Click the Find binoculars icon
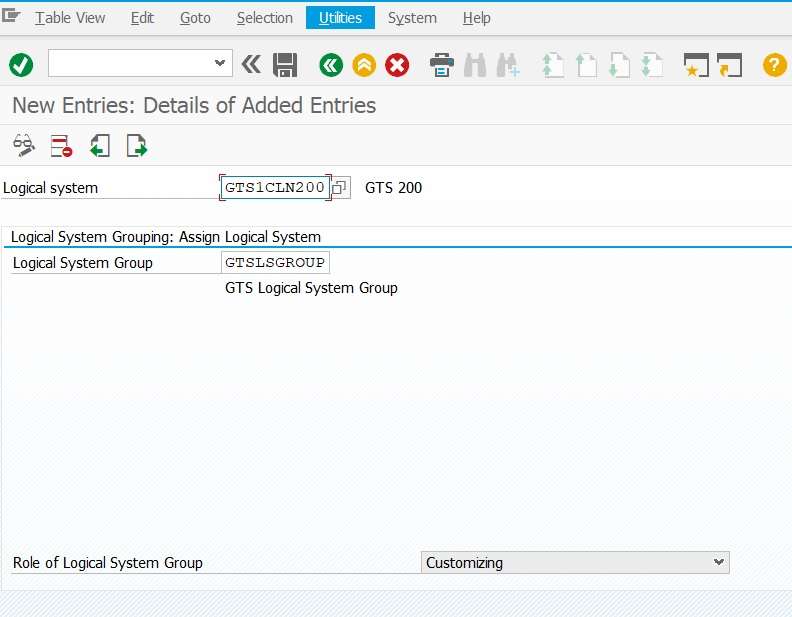792x617 pixels. [475, 65]
